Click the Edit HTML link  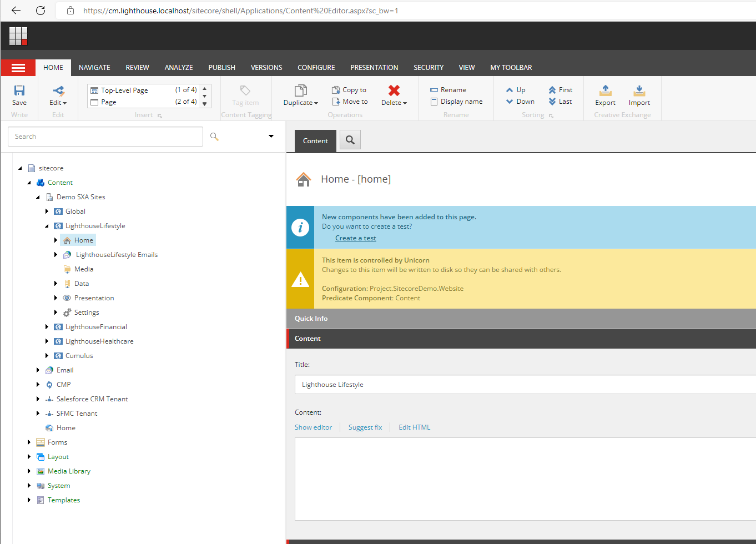414,427
